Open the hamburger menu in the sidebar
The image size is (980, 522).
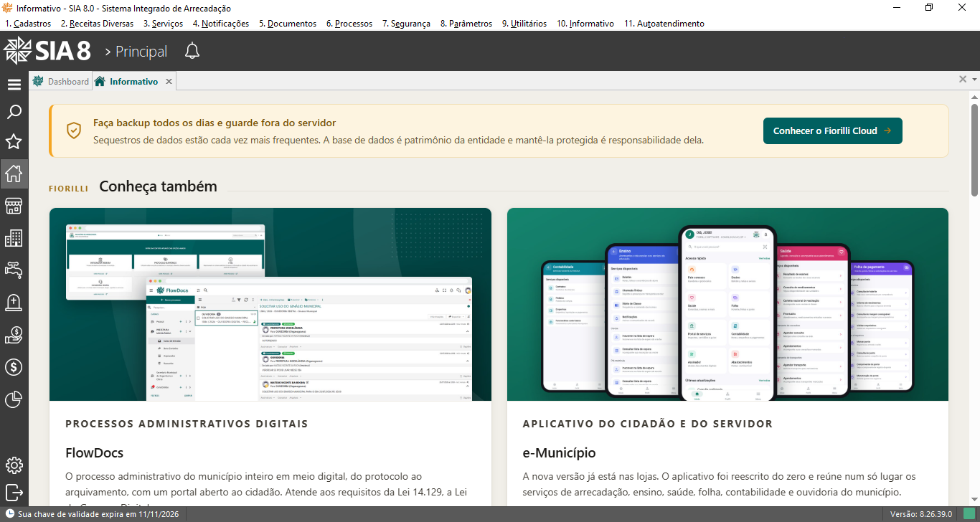[x=14, y=85]
